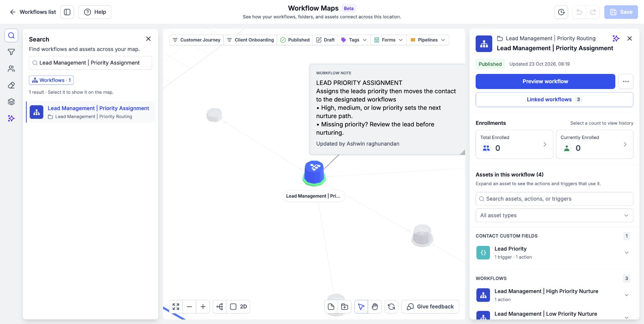The height and width of the screenshot is (324, 644).
Task: Close the workflow details panel
Action: point(630,38)
